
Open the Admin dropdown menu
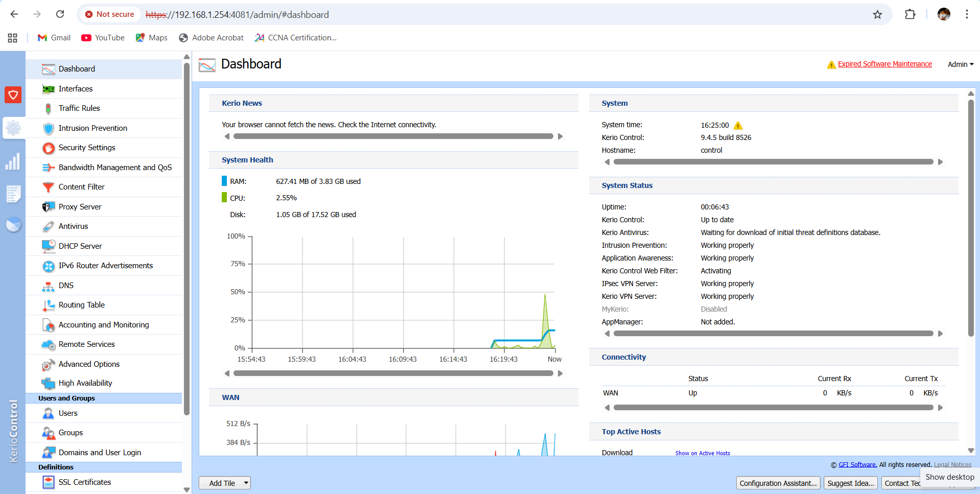point(960,64)
